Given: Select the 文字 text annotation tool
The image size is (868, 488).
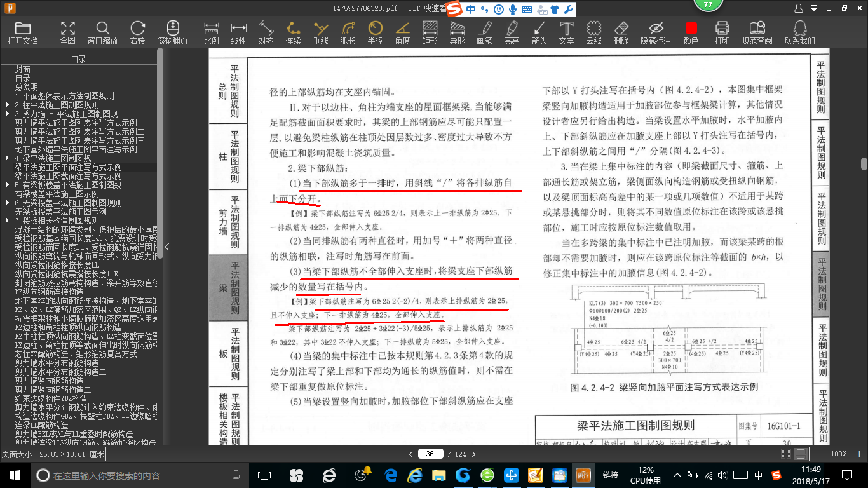Looking at the screenshot, I should [566, 32].
